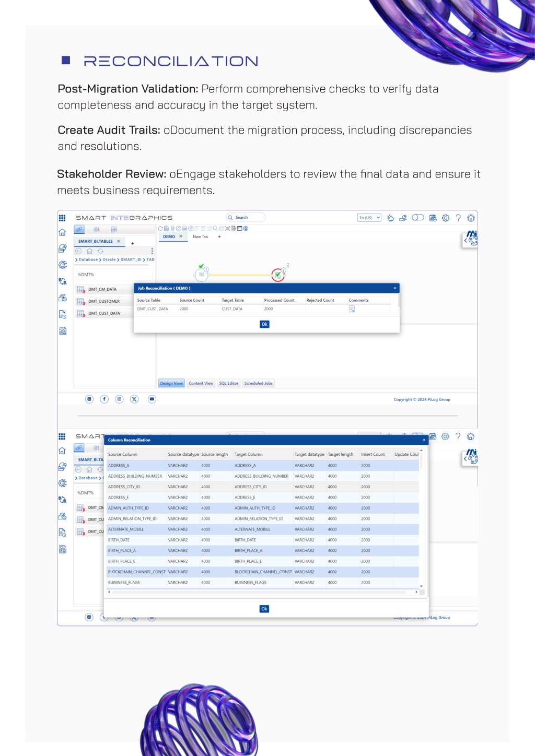The width and height of the screenshot is (535, 756).
Task: Click scroll-right arrow in Column Reconciliation dialog
Action: (416, 592)
